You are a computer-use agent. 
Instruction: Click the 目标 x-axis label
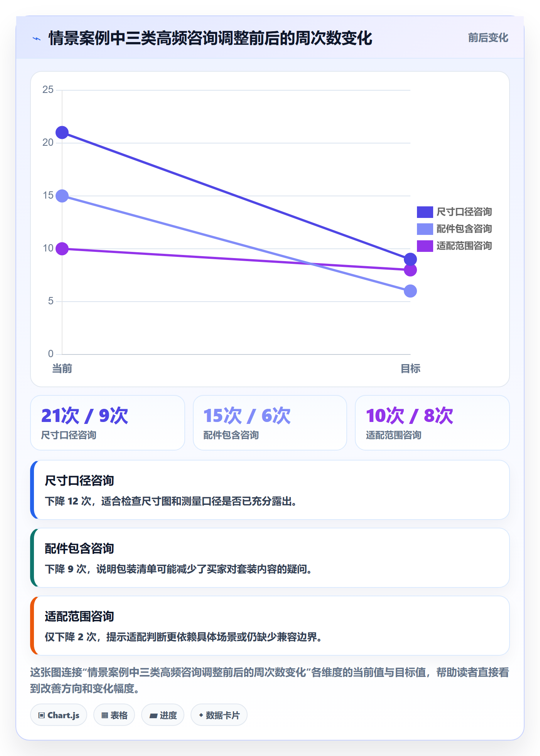tap(410, 369)
